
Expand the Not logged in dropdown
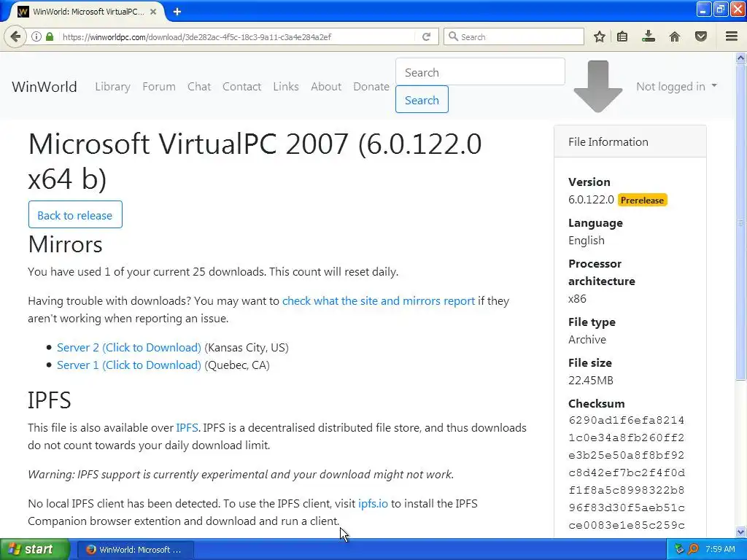(x=676, y=87)
